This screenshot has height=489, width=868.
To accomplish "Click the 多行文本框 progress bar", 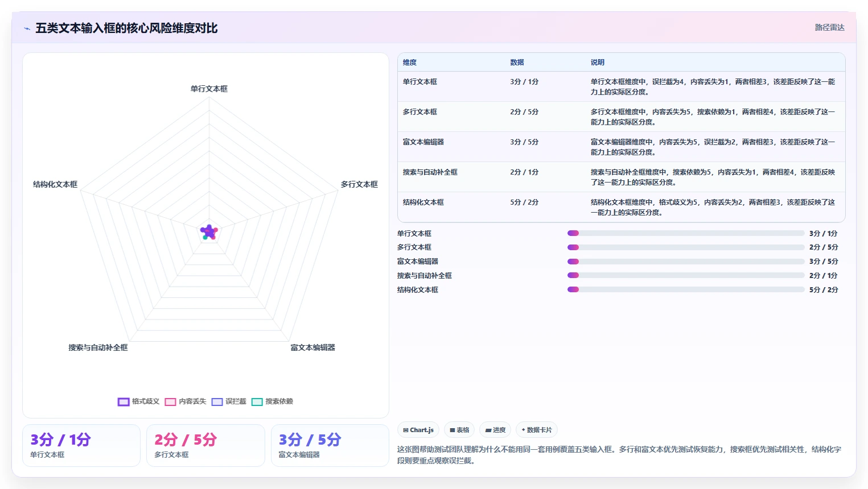I will (x=686, y=247).
